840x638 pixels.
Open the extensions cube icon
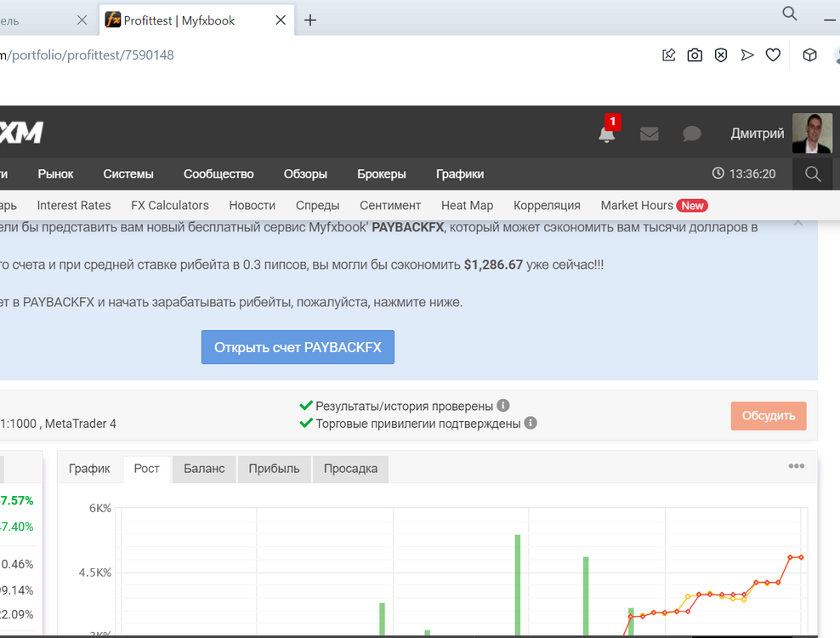click(x=809, y=55)
